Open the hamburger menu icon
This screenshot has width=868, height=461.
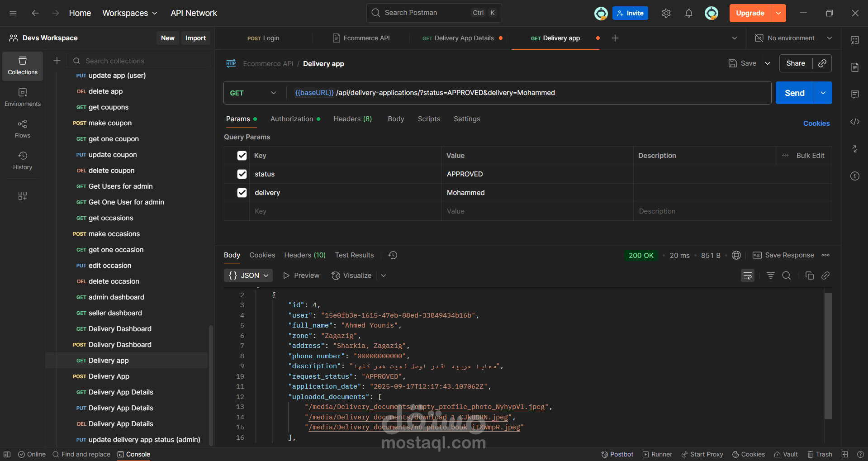tap(13, 13)
